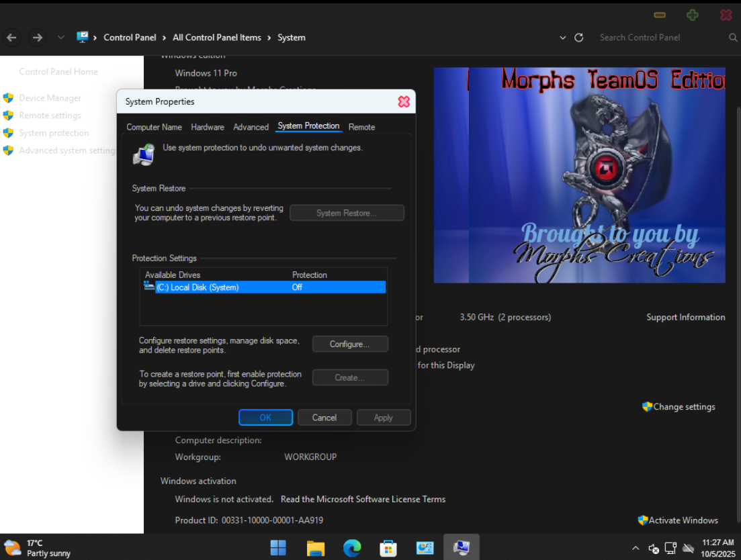This screenshot has width=741, height=560.
Task: Click the Activate Windows link
Action: point(683,520)
